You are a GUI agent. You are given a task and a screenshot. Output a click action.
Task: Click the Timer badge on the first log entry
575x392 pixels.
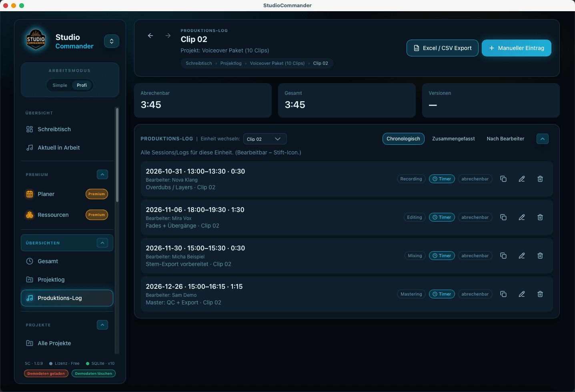pyautogui.click(x=441, y=179)
